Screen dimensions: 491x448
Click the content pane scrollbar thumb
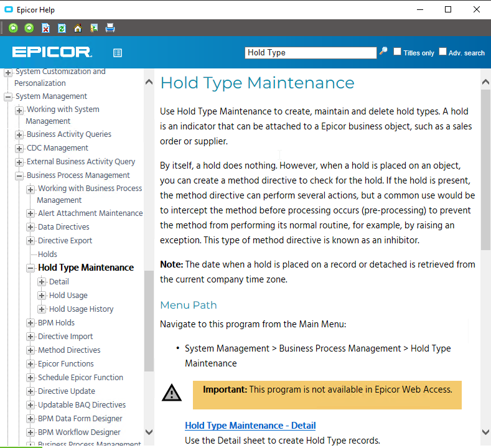point(485,170)
